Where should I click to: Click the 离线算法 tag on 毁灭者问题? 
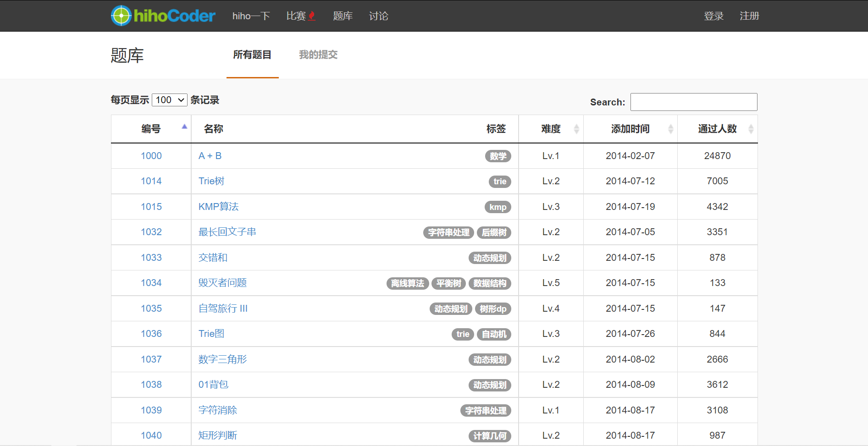click(x=407, y=283)
